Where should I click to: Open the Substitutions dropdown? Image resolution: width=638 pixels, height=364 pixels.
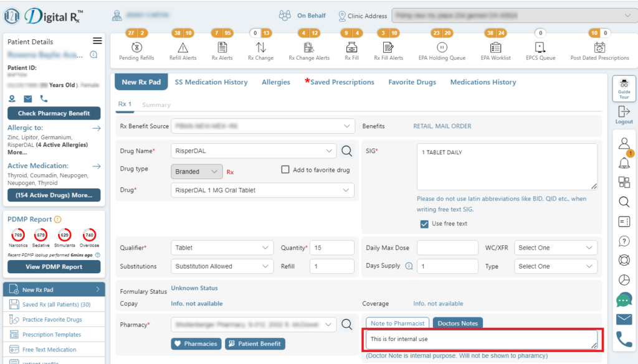point(222,266)
